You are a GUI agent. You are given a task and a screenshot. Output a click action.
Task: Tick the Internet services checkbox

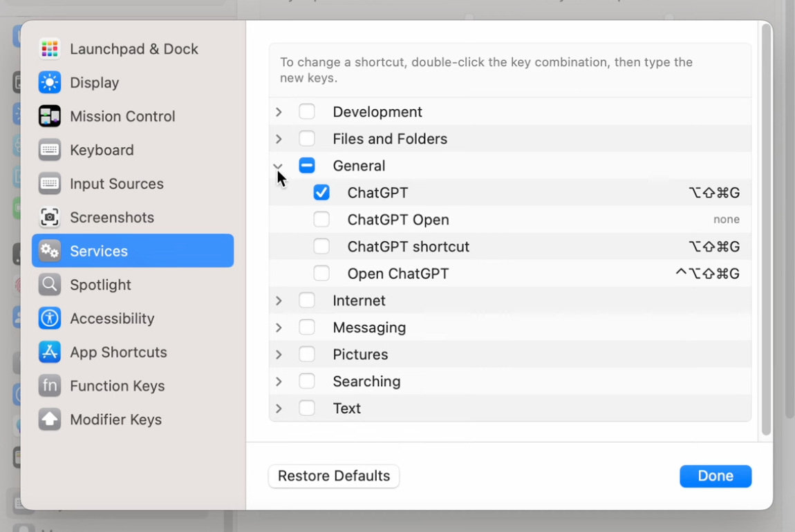[307, 300]
